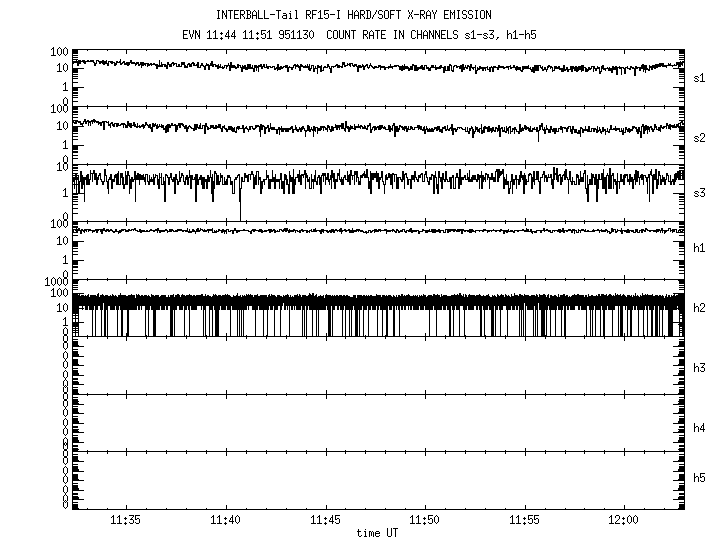Click the deepest dip in the s3 trace
Viewport: 720px width, 550px height.
click(x=240, y=214)
